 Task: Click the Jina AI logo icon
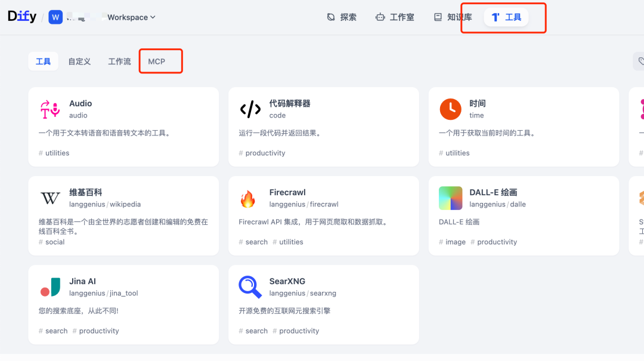click(x=50, y=287)
